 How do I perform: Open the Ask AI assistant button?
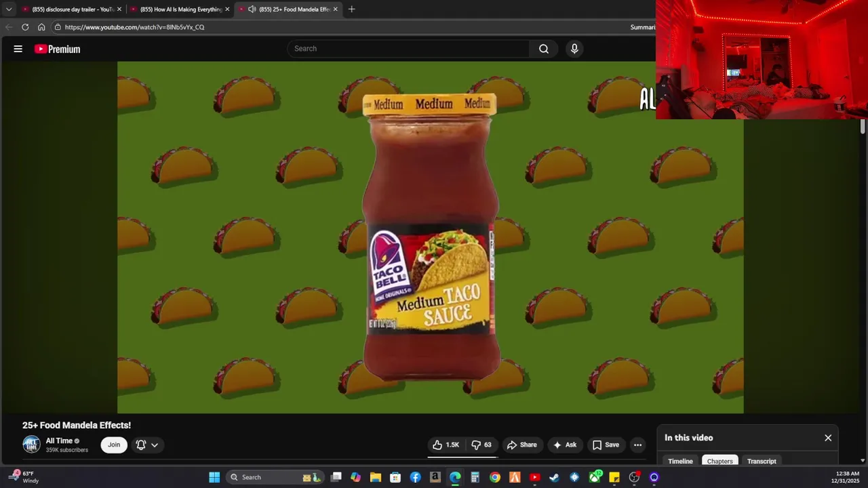click(x=565, y=445)
